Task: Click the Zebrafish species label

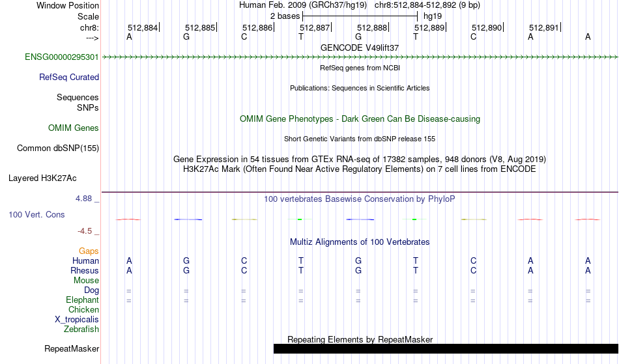Action: pyautogui.click(x=81, y=329)
